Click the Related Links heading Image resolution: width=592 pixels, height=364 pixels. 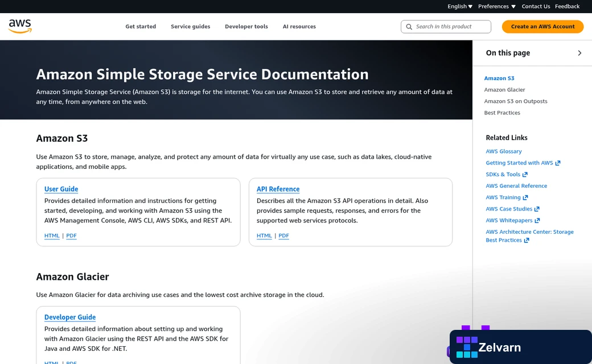[506, 138]
